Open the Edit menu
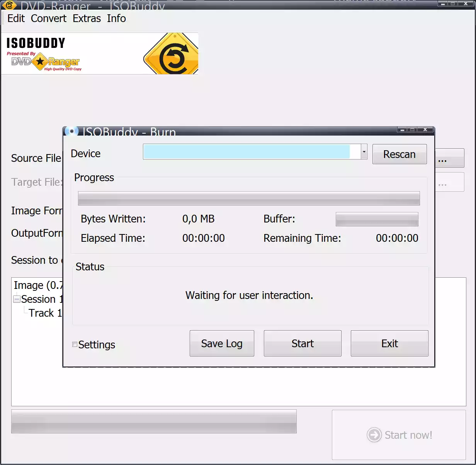 [x=15, y=18]
